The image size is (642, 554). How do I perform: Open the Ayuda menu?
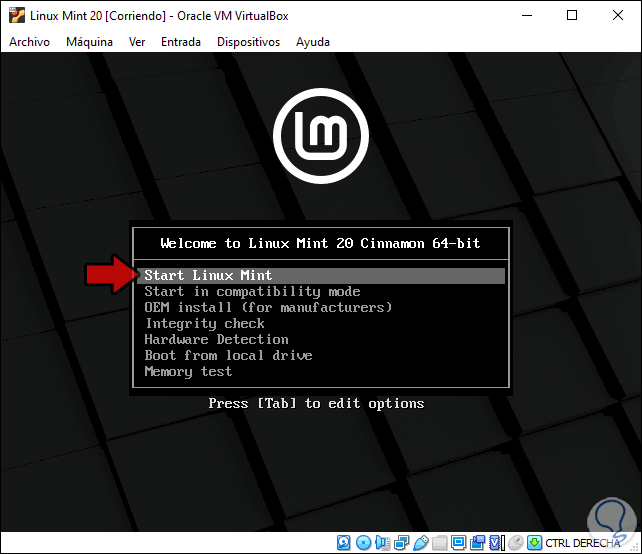tap(313, 42)
